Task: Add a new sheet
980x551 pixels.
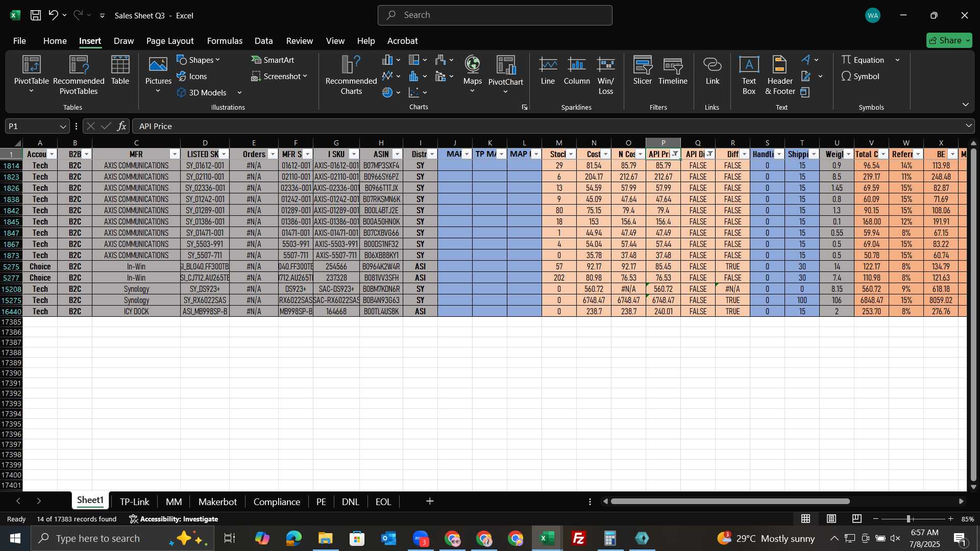Action: pos(430,502)
